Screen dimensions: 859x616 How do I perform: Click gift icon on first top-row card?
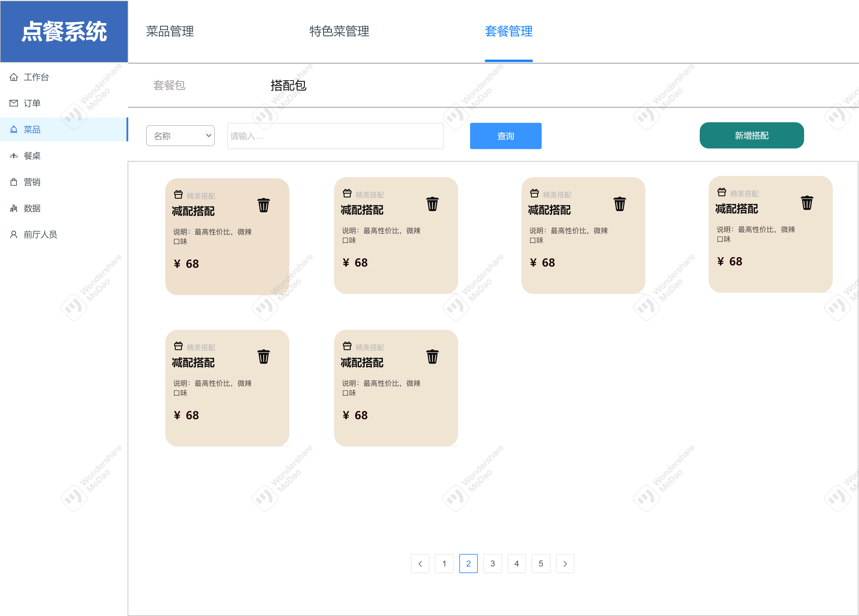[x=178, y=195]
